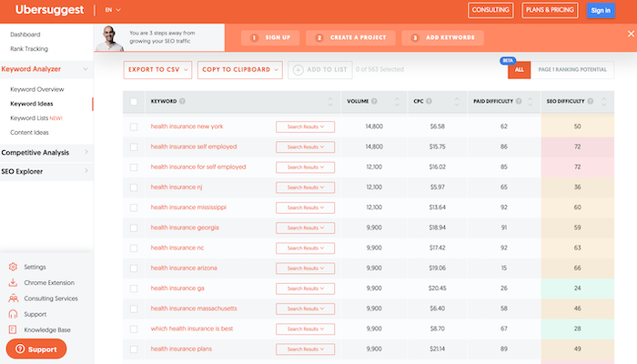Click the Create a Project step

350,38
